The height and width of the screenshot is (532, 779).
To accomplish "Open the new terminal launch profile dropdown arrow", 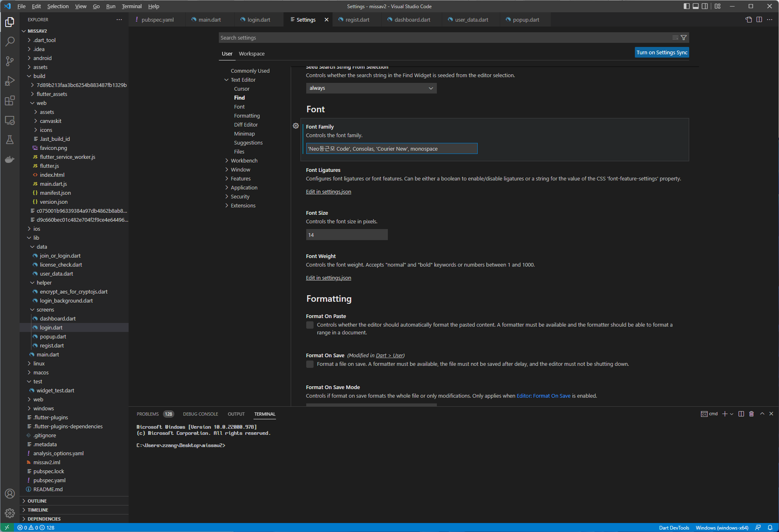I will (x=732, y=414).
